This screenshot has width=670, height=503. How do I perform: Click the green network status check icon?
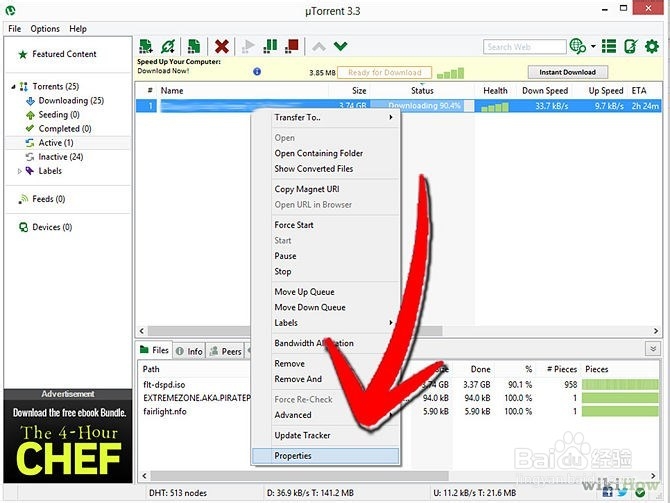(640, 493)
